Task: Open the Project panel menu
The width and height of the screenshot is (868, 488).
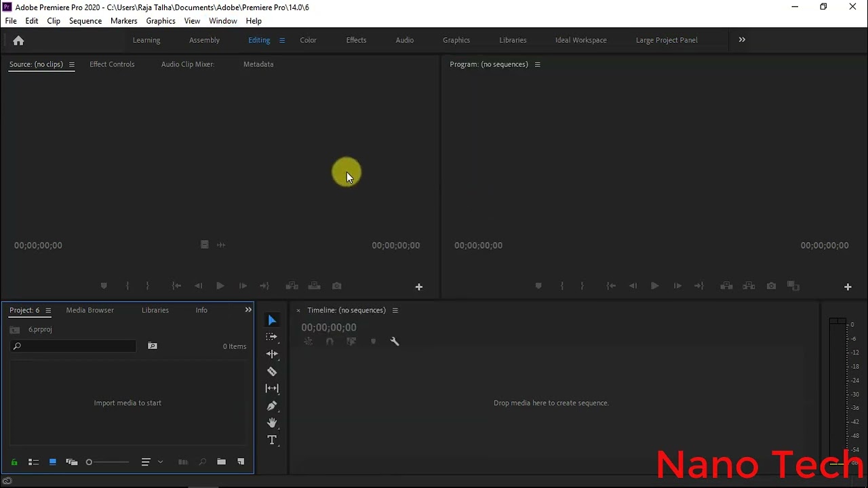Action: pyautogui.click(x=48, y=310)
